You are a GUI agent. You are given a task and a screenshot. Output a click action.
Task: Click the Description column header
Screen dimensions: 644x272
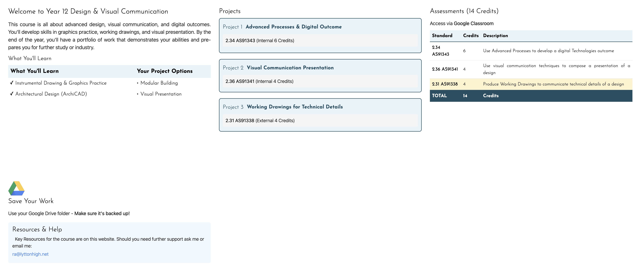(x=495, y=35)
